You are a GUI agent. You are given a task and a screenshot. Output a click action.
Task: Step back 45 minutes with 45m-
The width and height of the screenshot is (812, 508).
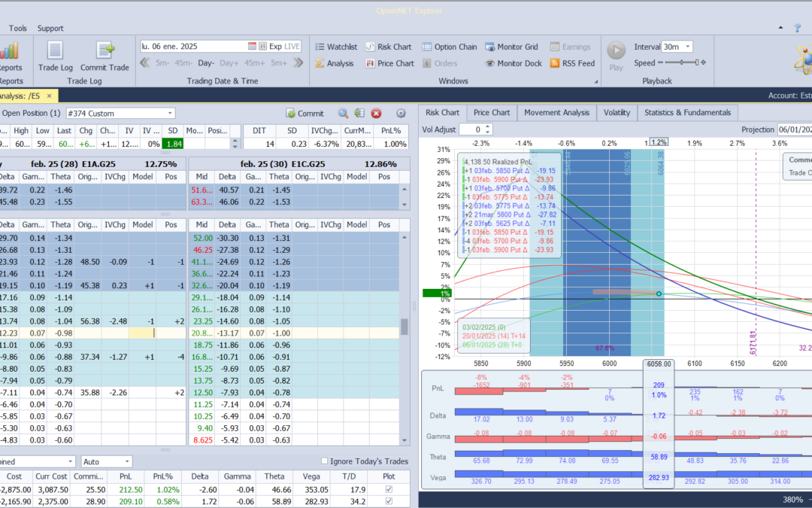183,62
